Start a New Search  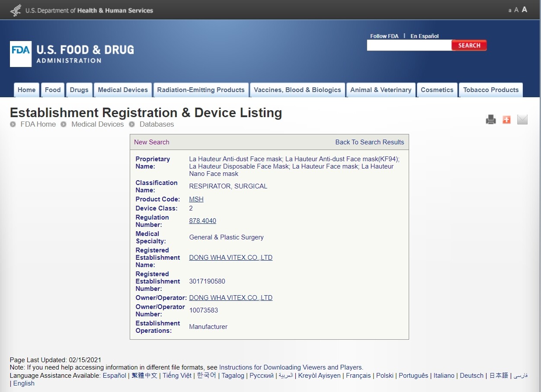point(152,142)
